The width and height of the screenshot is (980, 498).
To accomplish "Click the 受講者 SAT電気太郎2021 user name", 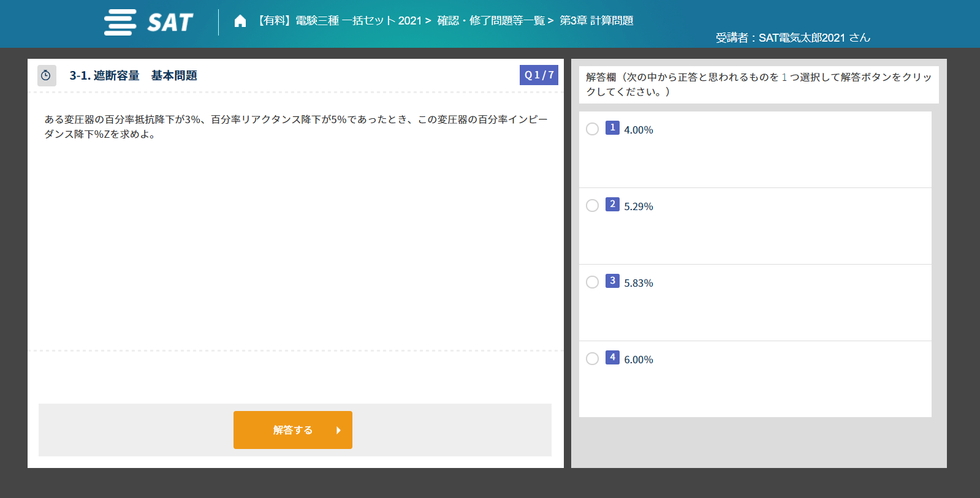I will 792,38.
